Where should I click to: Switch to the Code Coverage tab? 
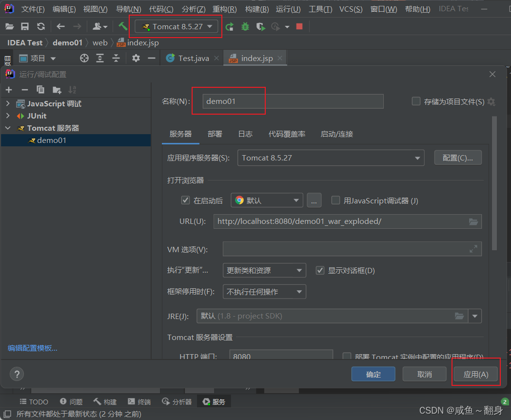pyautogui.click(x=287, y=134)
